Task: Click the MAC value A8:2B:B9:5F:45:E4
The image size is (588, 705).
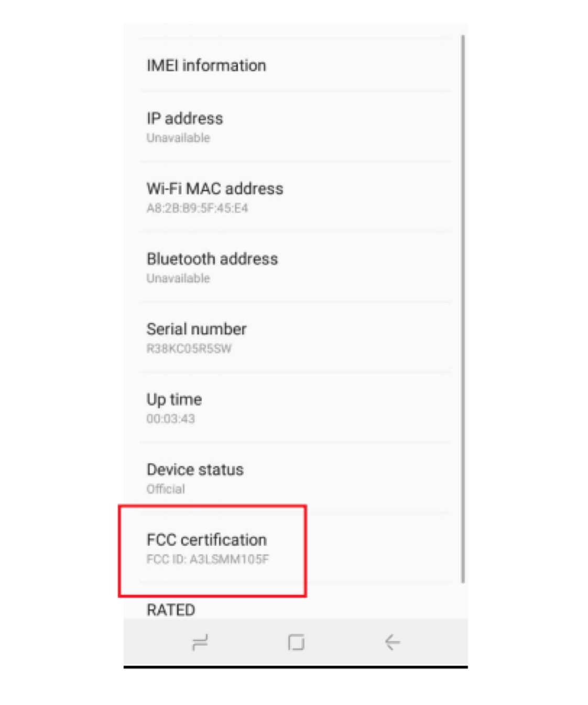Action: tap(197, 208)
